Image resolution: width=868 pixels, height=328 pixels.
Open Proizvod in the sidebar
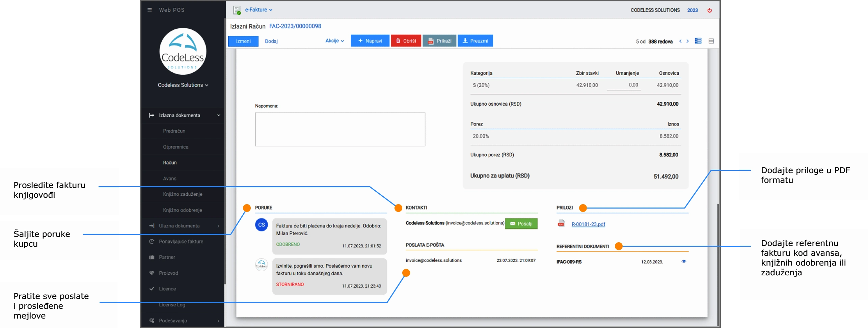[168, 273]
